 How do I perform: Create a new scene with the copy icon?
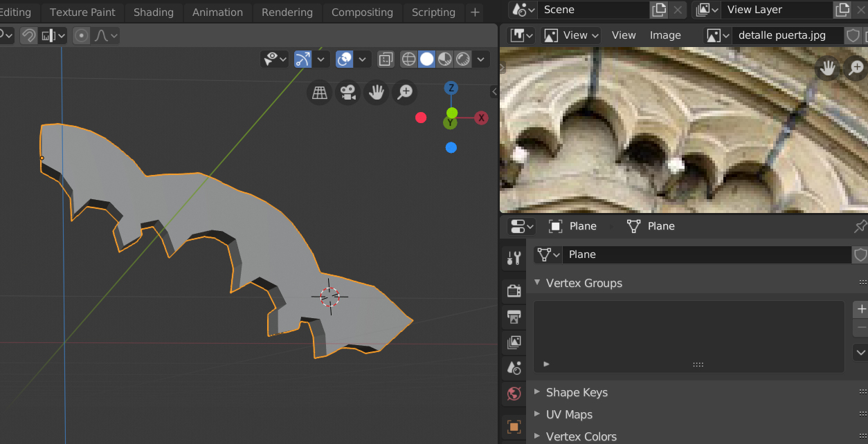pos(658,10)
